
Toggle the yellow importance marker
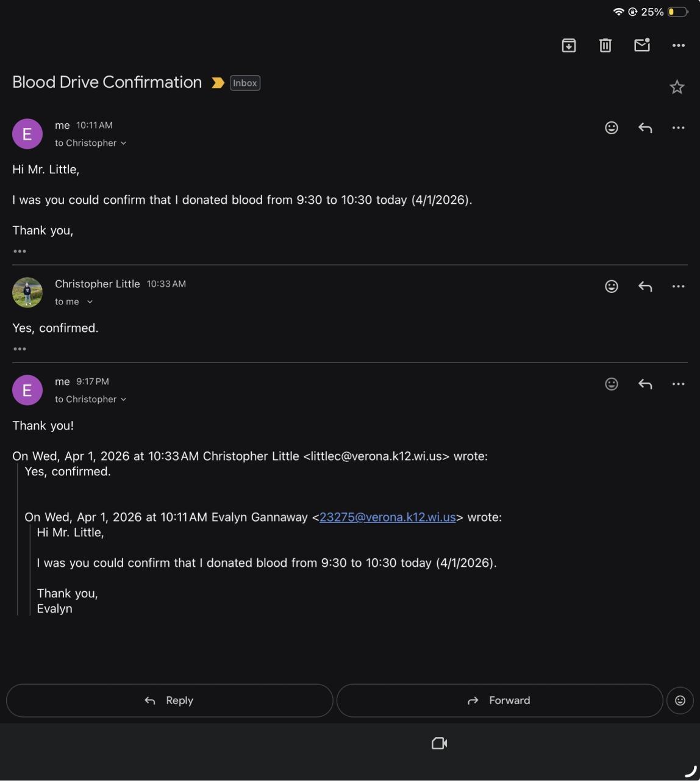[218, 83]
